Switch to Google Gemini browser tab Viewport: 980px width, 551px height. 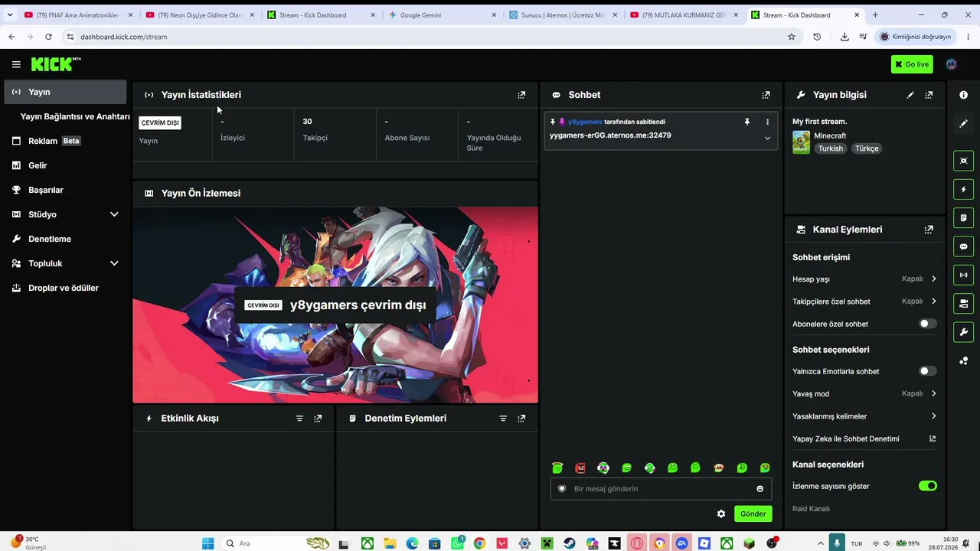coord(442,15)
